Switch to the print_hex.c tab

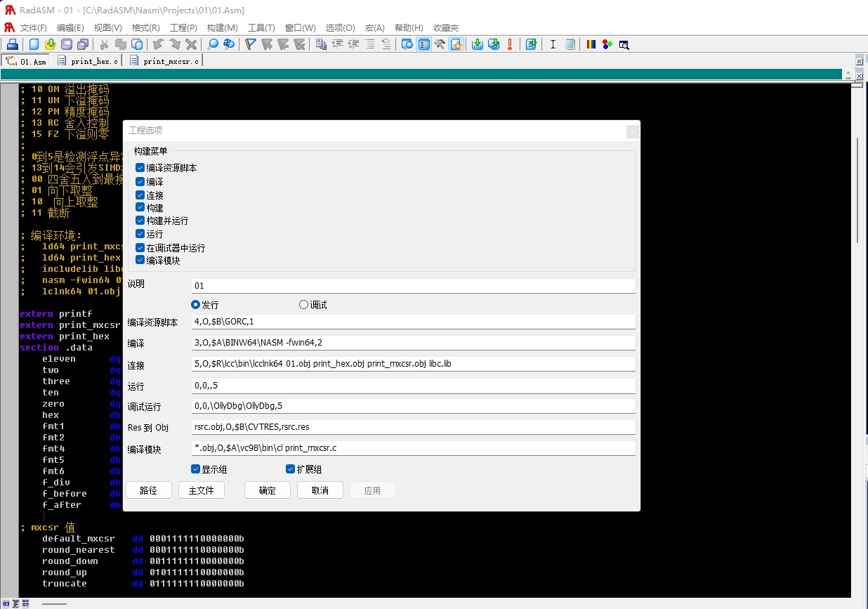tap(88, 61)
